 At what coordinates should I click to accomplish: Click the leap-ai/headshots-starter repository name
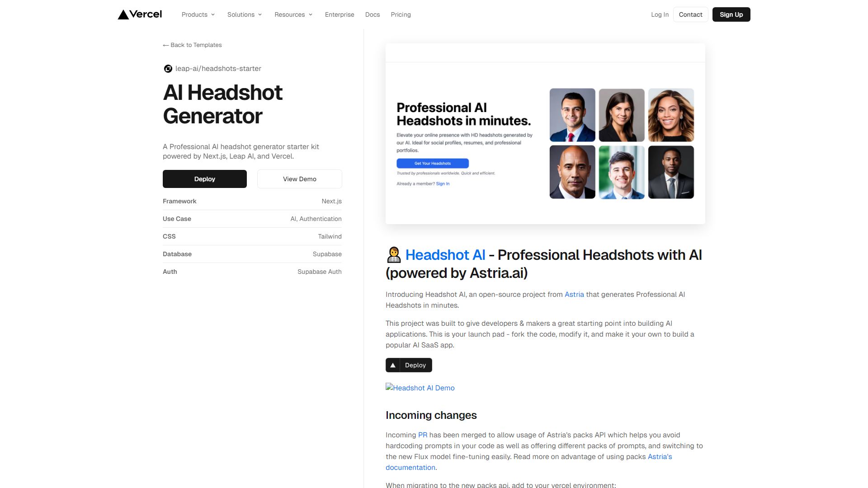218,69
